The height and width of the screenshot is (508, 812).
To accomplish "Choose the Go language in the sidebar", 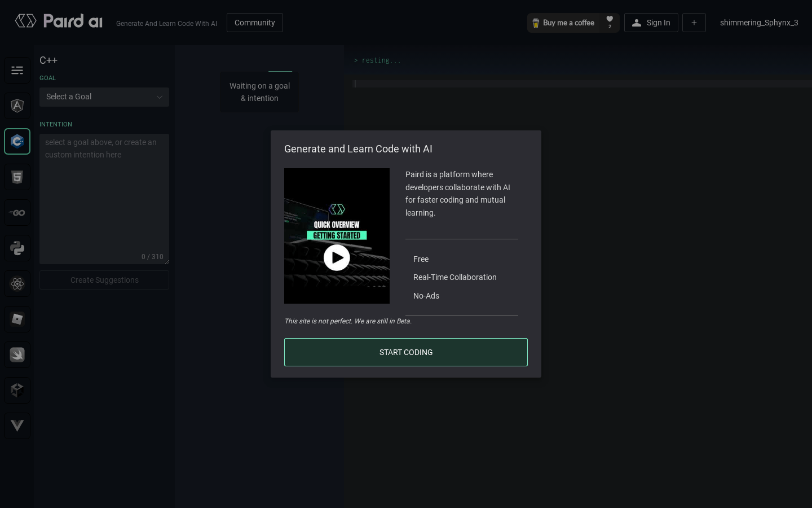I will (x=17, y=212).
